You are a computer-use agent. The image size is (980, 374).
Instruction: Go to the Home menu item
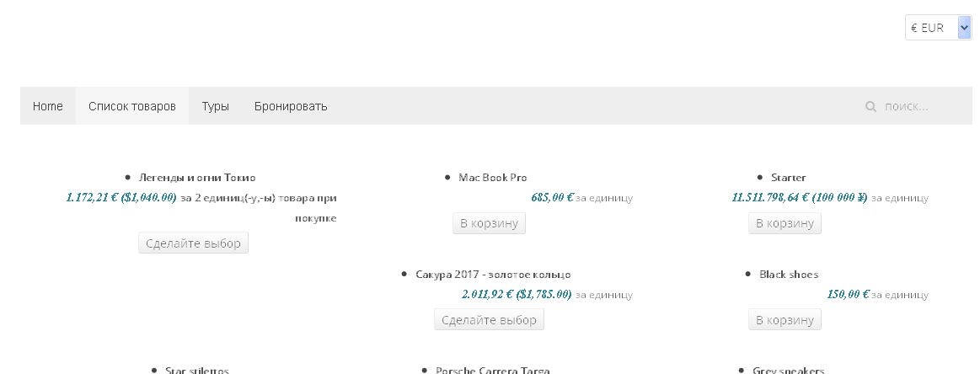tap(48, 106)
